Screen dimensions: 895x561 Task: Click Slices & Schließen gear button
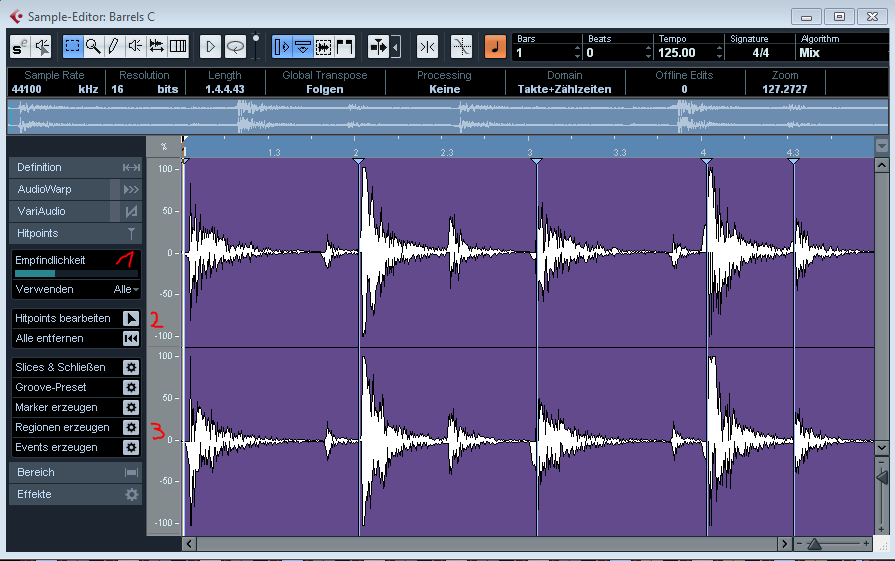pos(131,368)
